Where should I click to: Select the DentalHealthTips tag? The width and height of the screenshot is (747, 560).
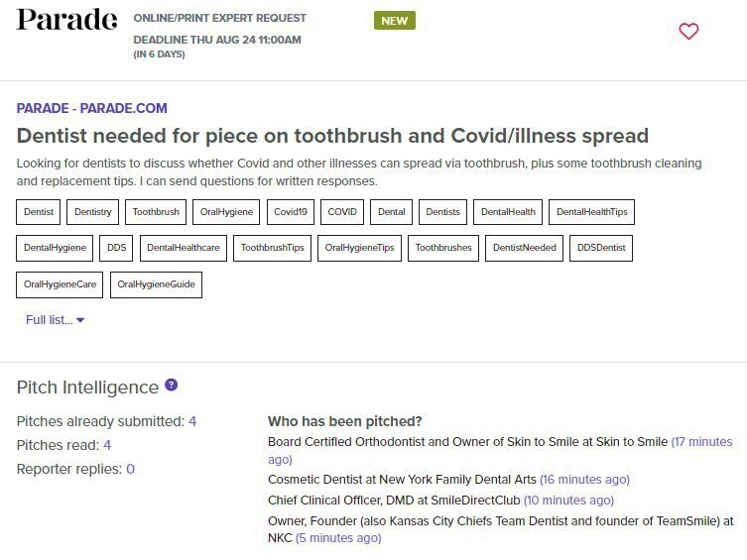(x=589, y=212)
